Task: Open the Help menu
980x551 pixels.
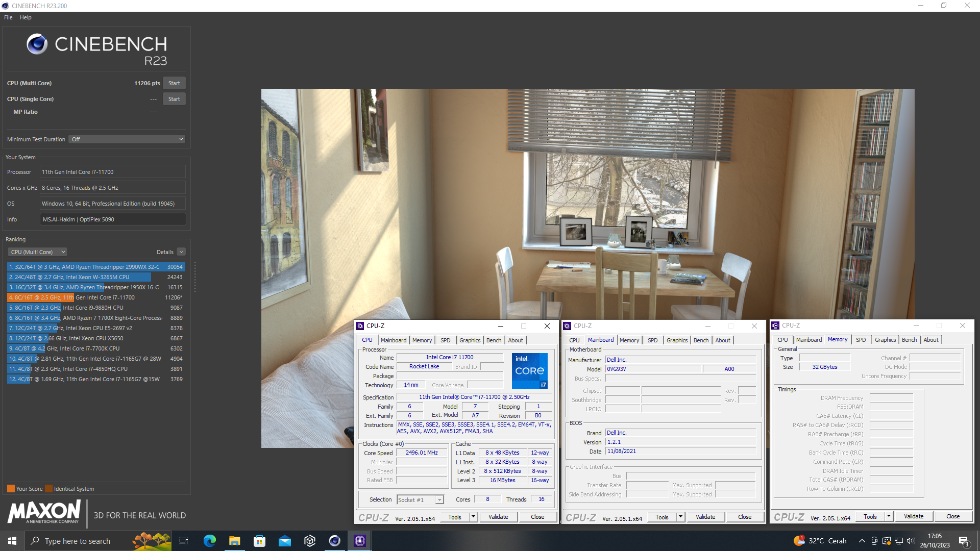Action: click(x=26, y=17)
